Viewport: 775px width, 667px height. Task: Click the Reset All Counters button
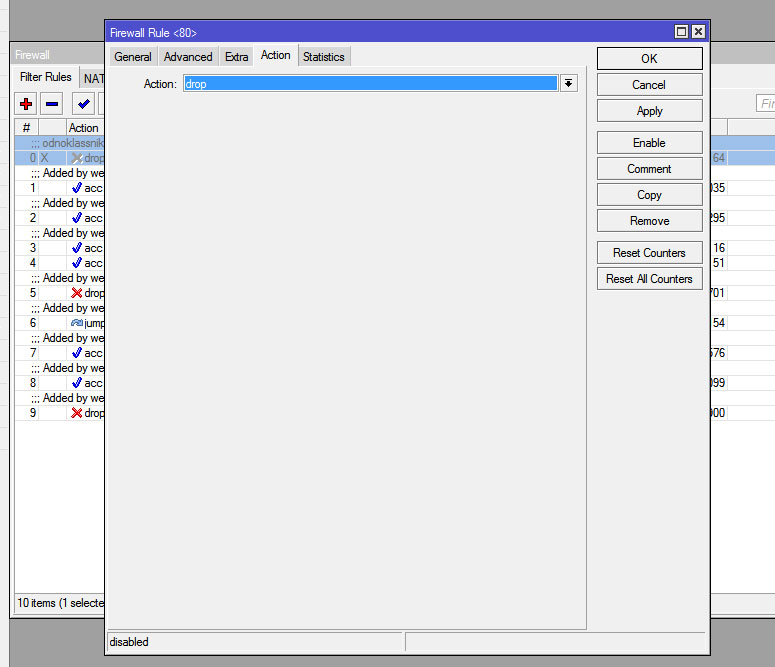click(x=649, y=279)
